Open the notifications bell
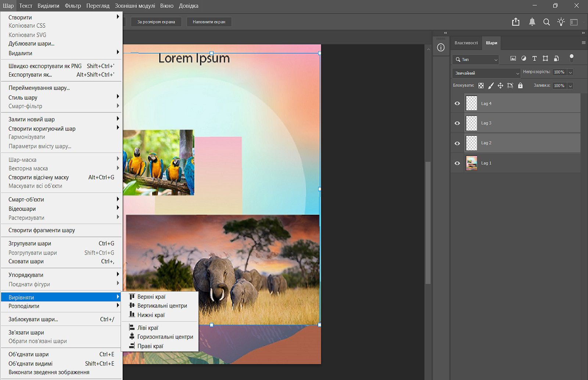 click(x=532, y=22)
